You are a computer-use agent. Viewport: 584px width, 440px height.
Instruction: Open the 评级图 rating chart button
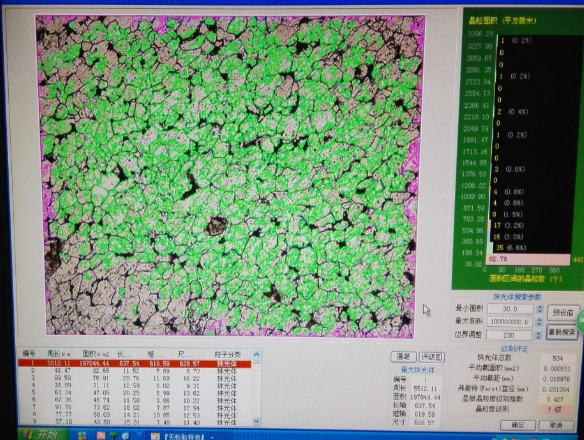432,357
